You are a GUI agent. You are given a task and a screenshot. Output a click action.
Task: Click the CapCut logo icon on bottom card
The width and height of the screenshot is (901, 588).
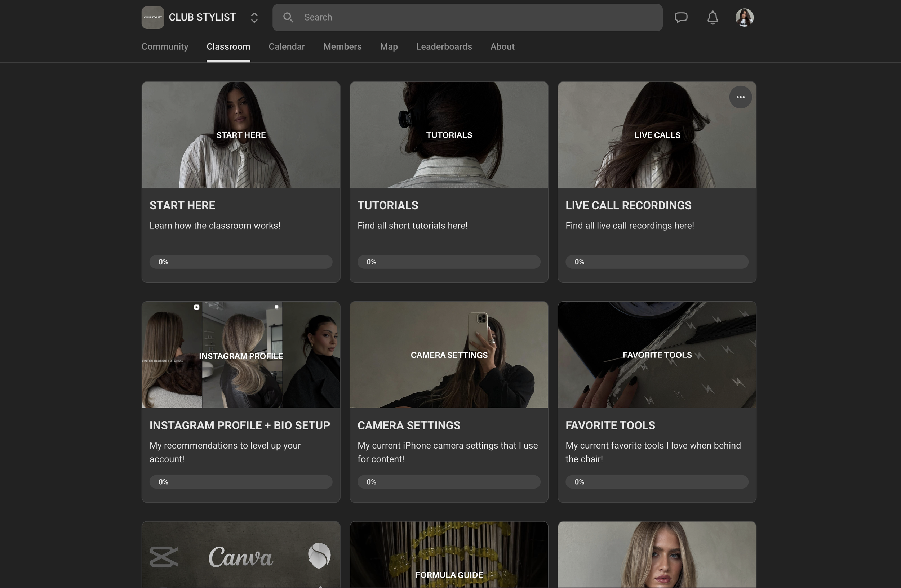pyautogui.click(x=164, y=557)
